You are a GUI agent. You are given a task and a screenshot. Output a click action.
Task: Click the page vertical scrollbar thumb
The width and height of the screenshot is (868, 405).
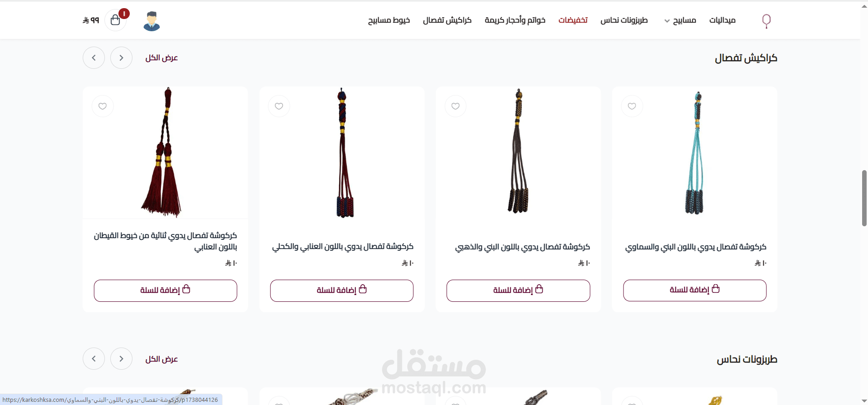[864, 198]
